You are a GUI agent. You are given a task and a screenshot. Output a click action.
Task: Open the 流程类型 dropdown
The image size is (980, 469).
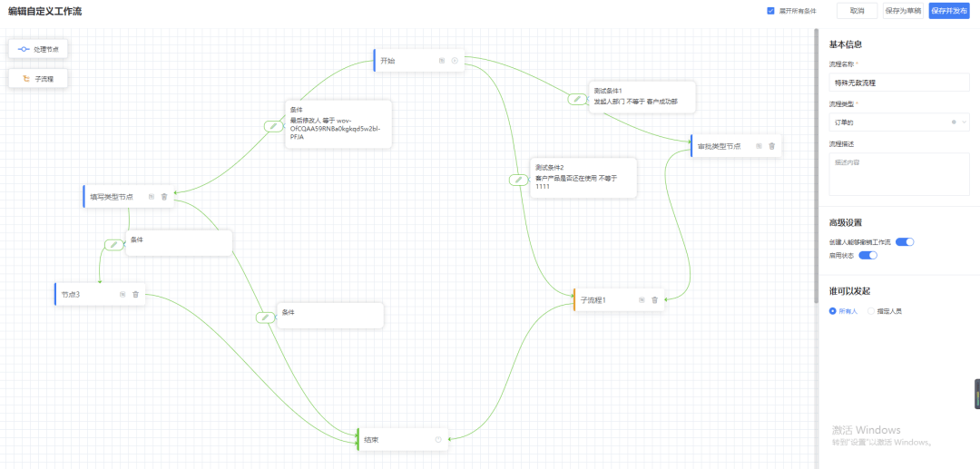(964, 122)
